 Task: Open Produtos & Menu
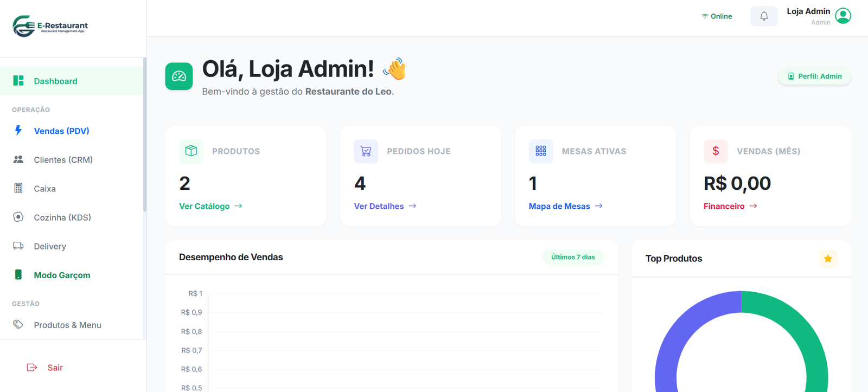tap(72, 324)
